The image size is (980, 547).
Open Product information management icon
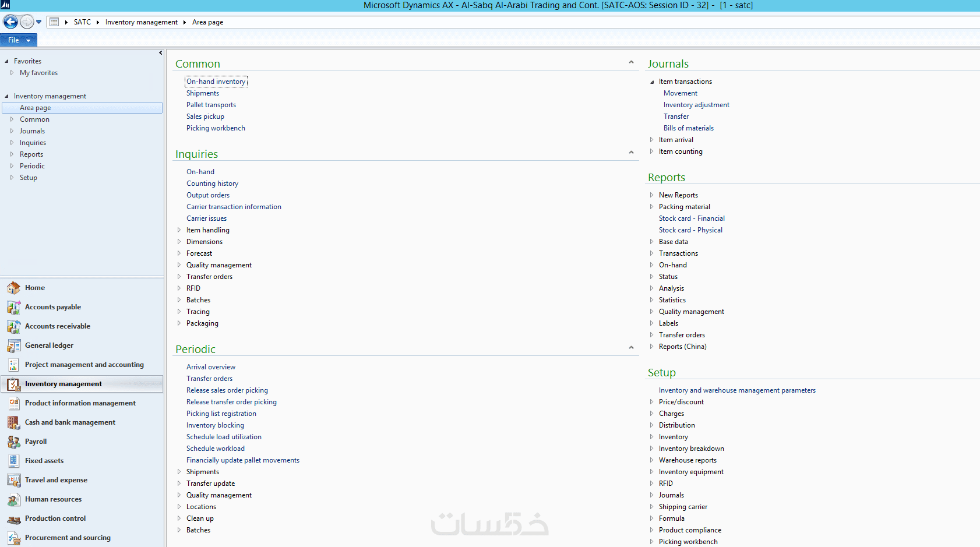[13, 403]
